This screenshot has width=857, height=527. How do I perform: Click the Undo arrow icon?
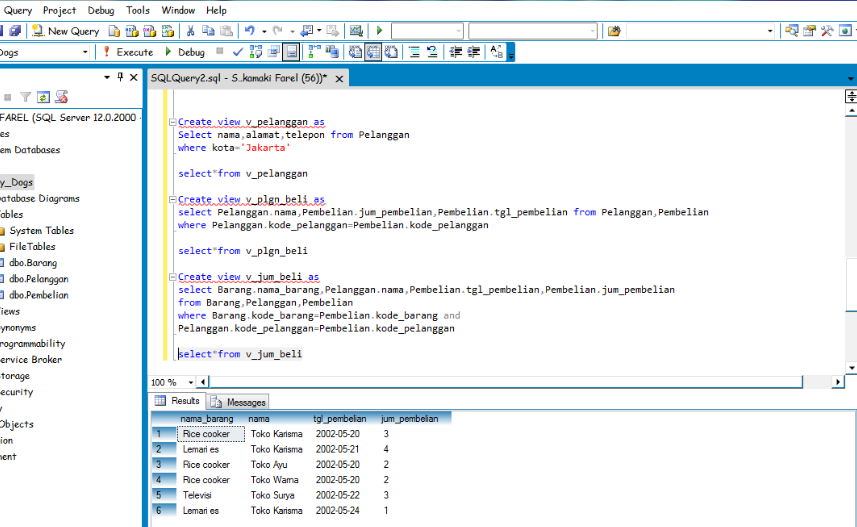(250, 31)
